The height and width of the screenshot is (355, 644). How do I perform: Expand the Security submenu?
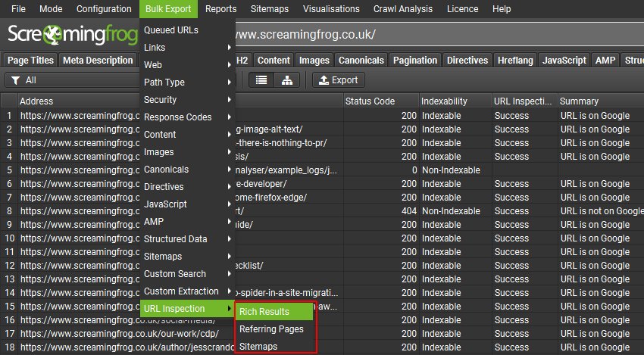[x=187, y=100]
